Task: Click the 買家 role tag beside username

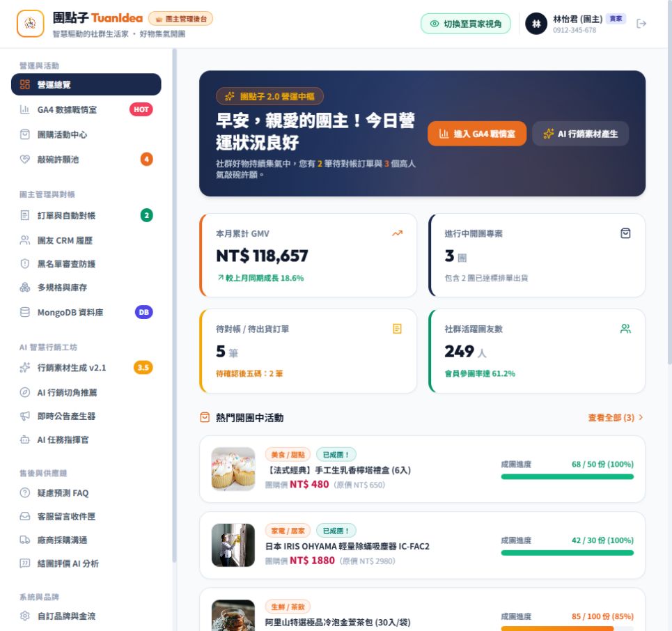Action: coord(616,18)
